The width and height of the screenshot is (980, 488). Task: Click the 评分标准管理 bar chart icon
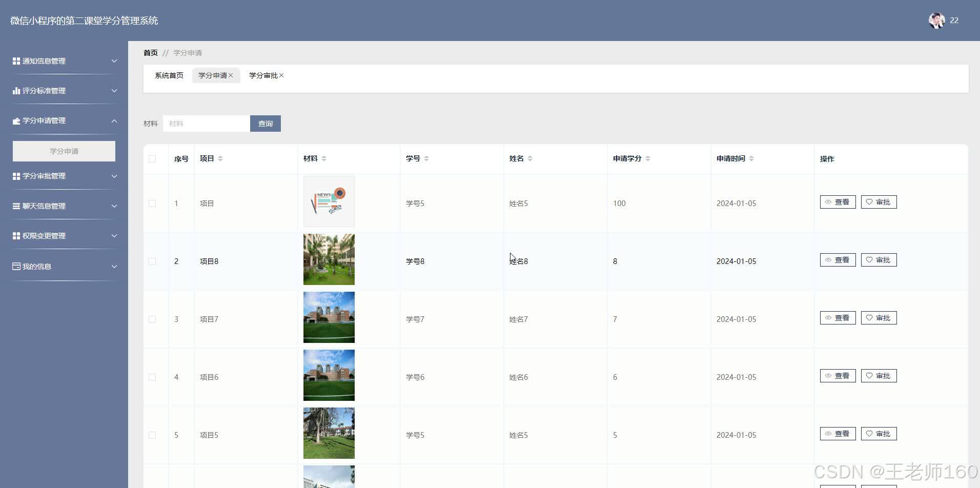(16, 91)
